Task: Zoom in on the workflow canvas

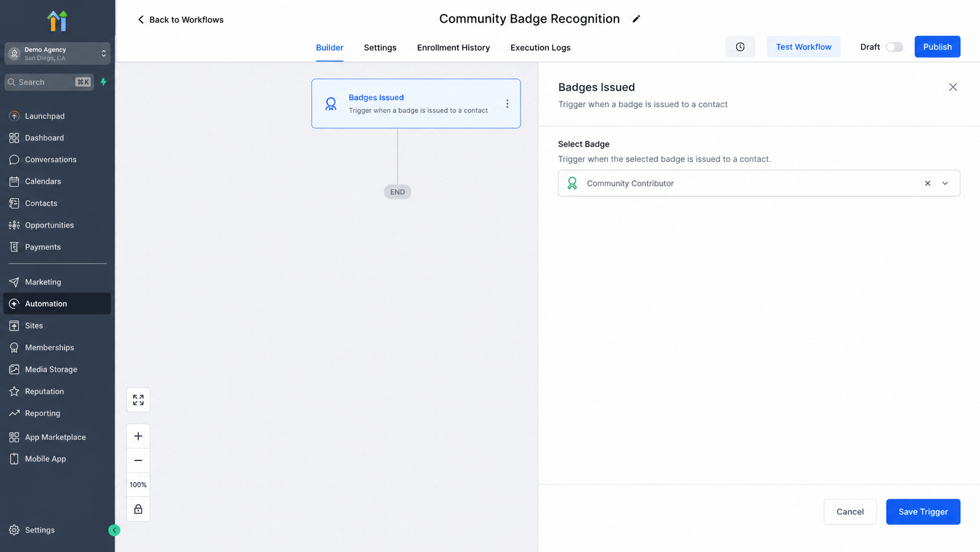Action: 138,436
